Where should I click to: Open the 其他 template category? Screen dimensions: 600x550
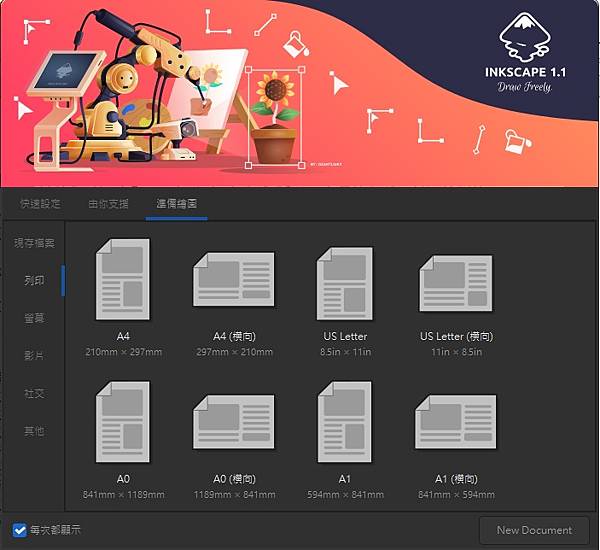34,431
